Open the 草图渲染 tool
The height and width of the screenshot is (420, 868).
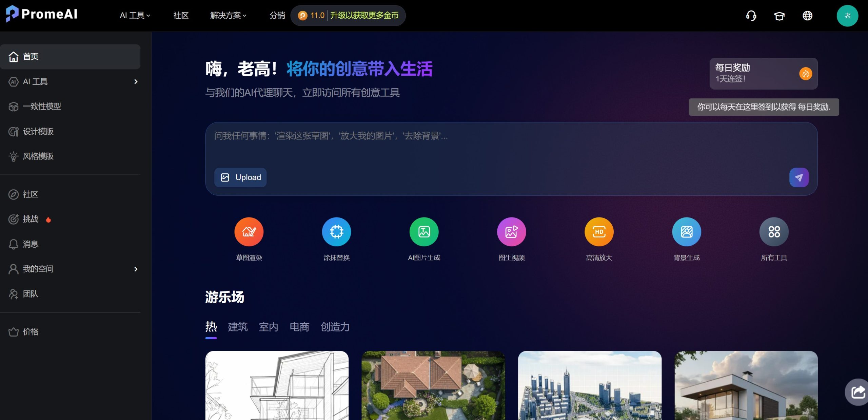coord(249,232)
